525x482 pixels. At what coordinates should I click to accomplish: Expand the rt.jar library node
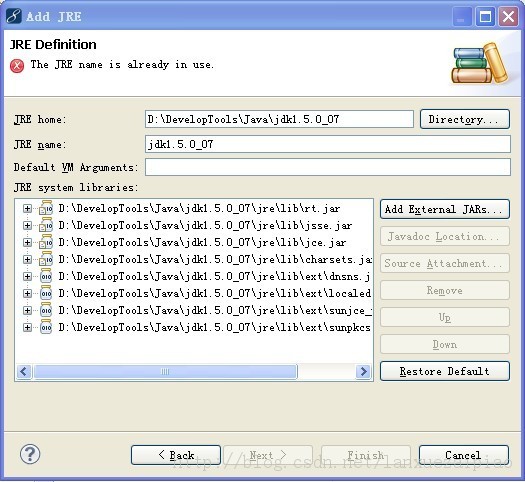(27, 209)
